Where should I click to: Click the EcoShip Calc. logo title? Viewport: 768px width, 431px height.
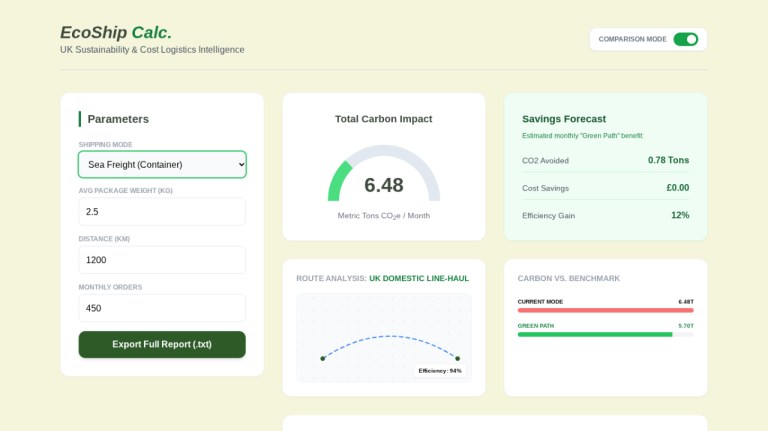point(116,32)
